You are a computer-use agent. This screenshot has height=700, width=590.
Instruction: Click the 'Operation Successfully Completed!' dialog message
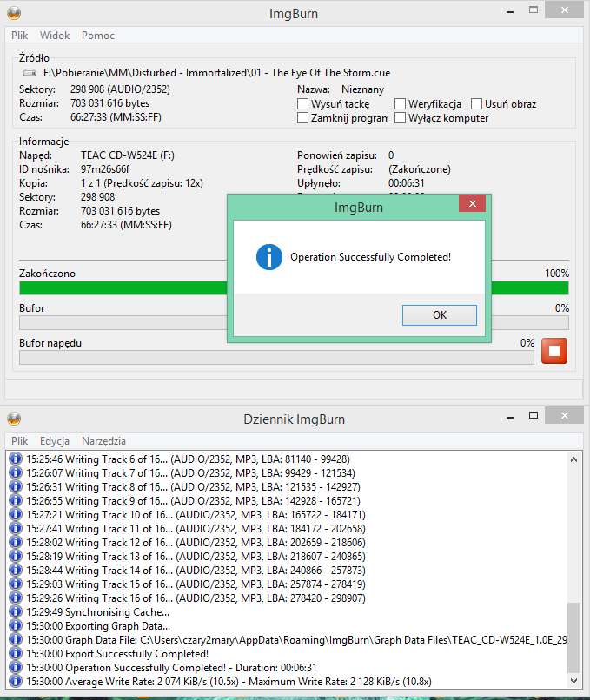pos(371,257)
